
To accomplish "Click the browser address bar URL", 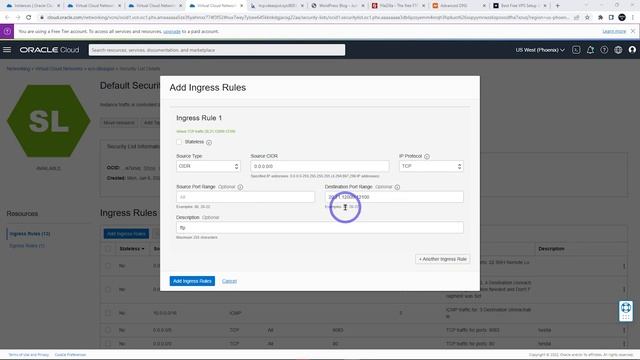I will click(x=308, y=18).
